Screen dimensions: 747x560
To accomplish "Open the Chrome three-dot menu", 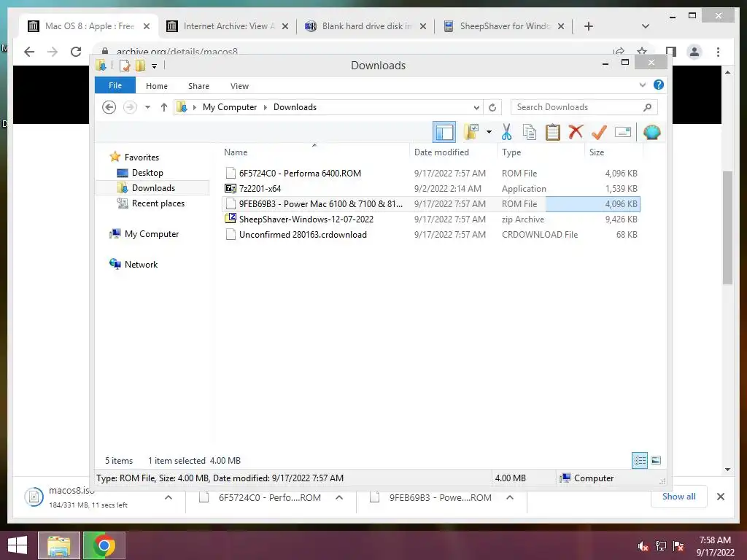I will (x=718, y=52).
